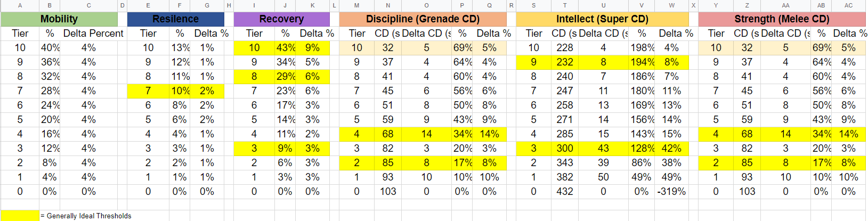
Task: Select the 198% Intellect cell
Action: pyautogui.click(x=642, y=48)
